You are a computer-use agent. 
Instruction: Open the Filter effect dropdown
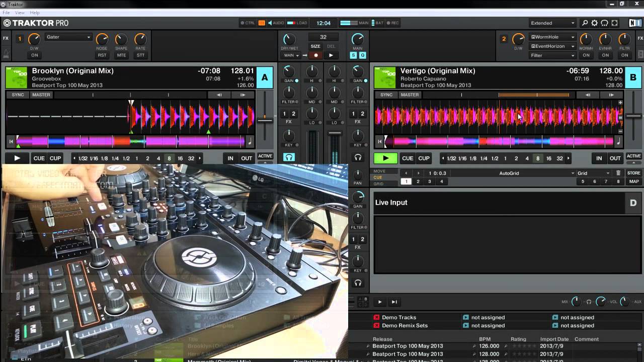tap(552, 55)
